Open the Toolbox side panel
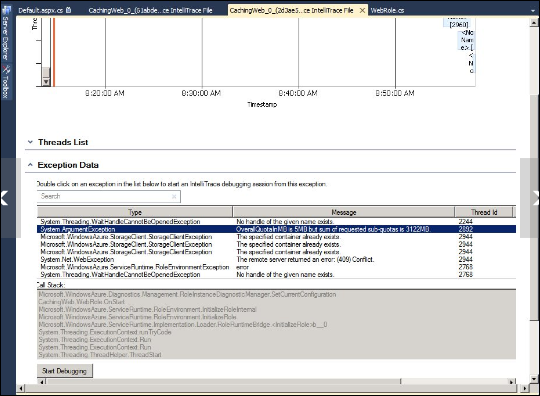Viewport: 540px width, 396px height. pos(6,82)
